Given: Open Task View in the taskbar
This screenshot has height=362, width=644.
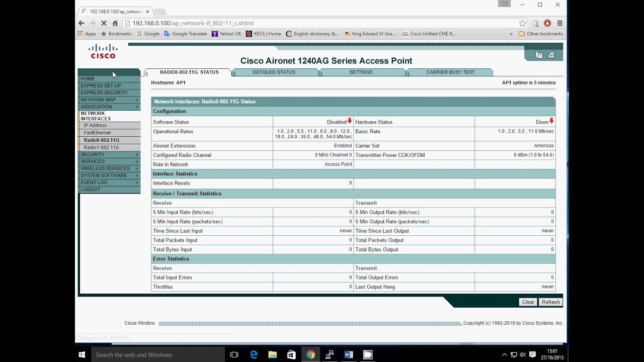Looking at the screenshot, I should (x=234, y=354).
